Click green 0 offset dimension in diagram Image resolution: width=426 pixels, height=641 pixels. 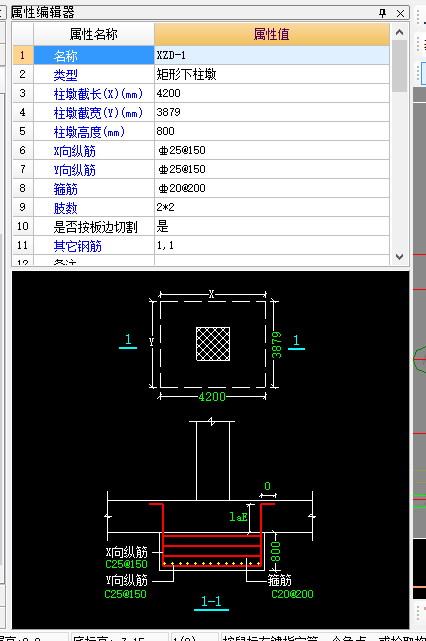267,486
